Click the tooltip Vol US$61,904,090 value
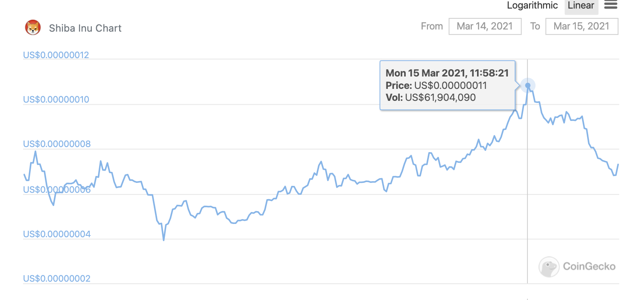Screen dimensions: 644x300 pos(440,98)
